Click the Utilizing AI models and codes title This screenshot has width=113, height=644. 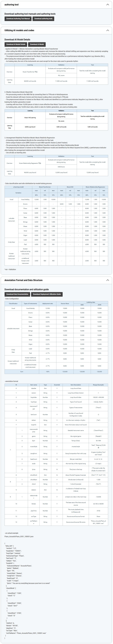point(19,30)
